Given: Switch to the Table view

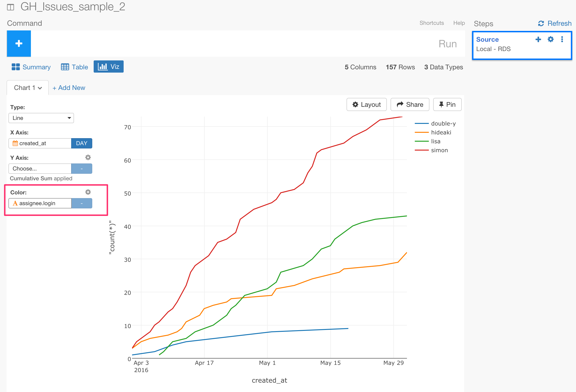Looking at the screenshot, I should click(74, 67).
